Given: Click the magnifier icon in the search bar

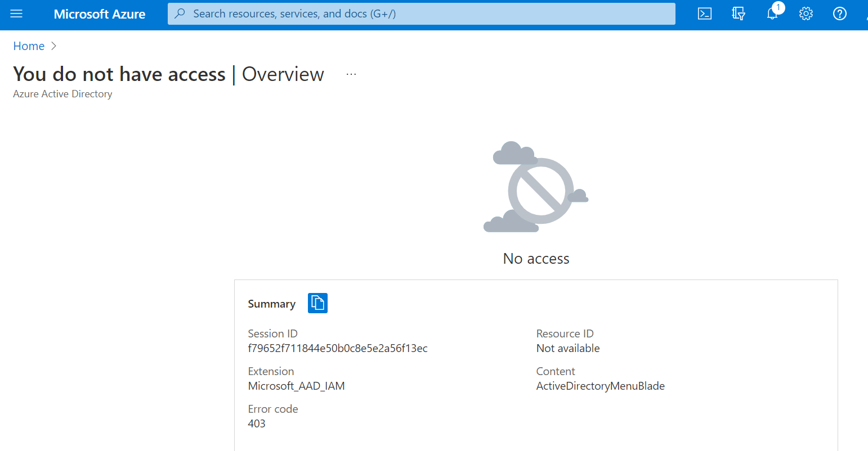Looking at the screenshot, I should pos(179,13).
